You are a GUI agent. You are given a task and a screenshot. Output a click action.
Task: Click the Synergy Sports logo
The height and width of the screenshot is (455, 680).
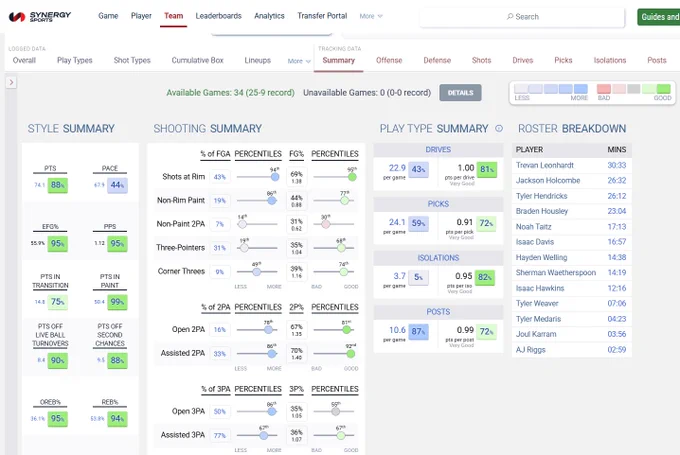click(39, 16)
